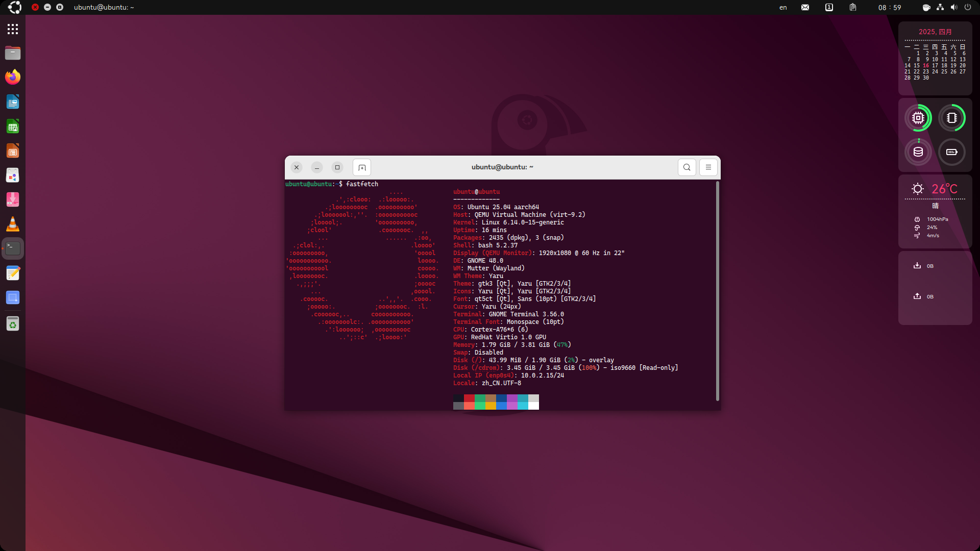Click the '2025, 四月' calendar header

pyautogui.click(x=935, y=32)
